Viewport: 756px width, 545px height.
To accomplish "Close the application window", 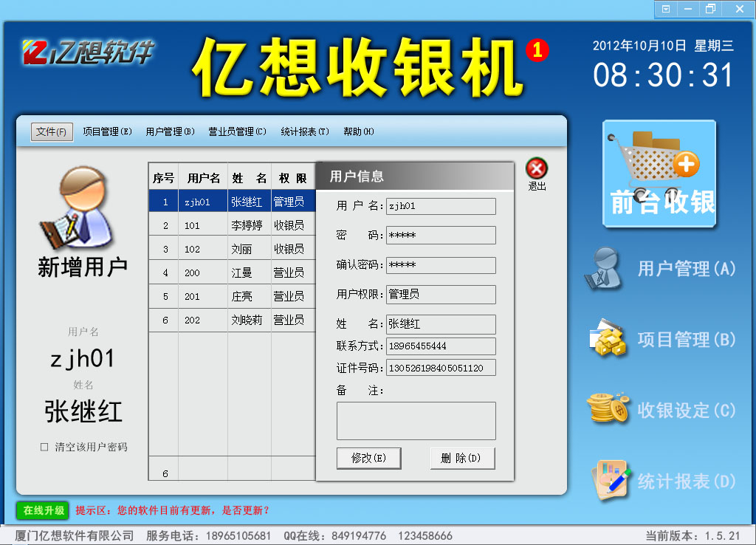I will 739,9.
